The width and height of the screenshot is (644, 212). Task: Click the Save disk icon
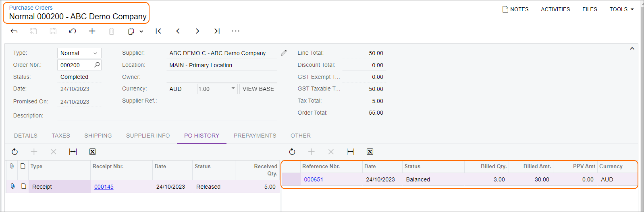coord(53,31)
